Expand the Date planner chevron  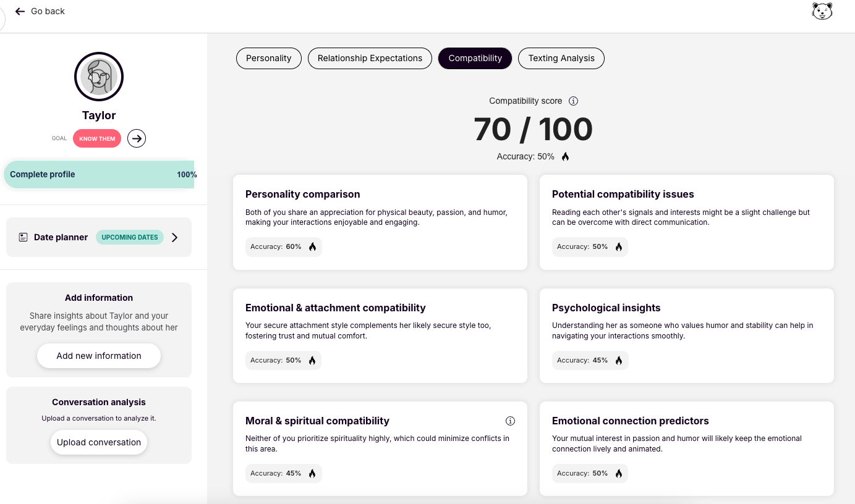(175, 237)
